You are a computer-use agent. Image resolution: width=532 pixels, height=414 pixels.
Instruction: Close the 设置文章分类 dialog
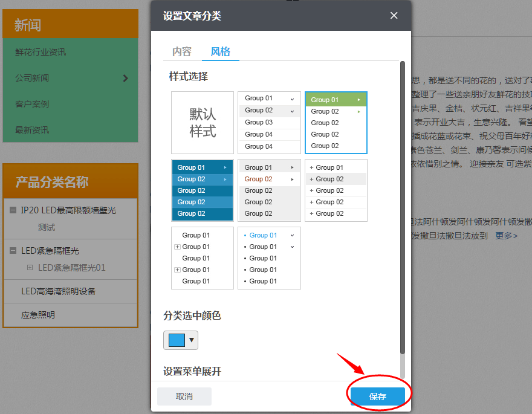point(394,16)
